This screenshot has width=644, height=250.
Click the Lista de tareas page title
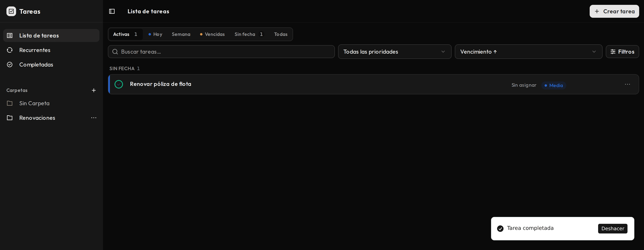148,11
